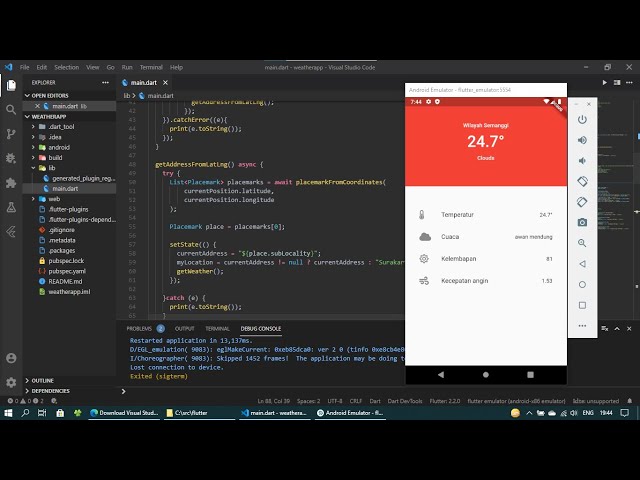Image resolution: width=640 pixels, height=480 pixels.
Task: Click emulator sidebar Overview square
Action: click(582, 305)
